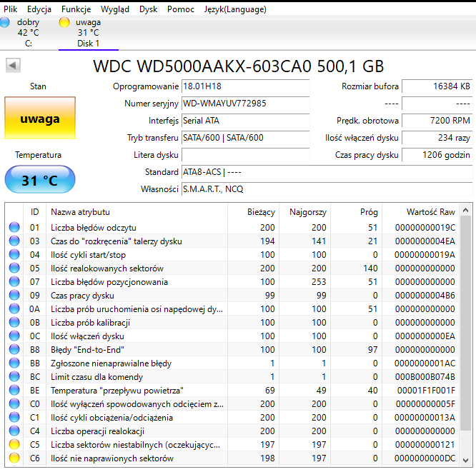The image size is (476, 472).
Task: Click the empty Litera dysku field
Action: [x=245, y=155]
